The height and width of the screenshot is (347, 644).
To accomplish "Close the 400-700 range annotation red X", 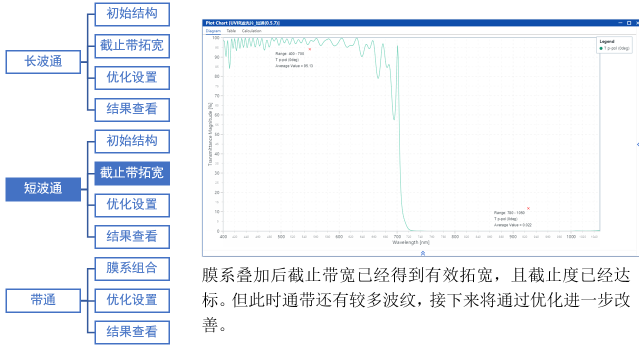I will [309, 49].
